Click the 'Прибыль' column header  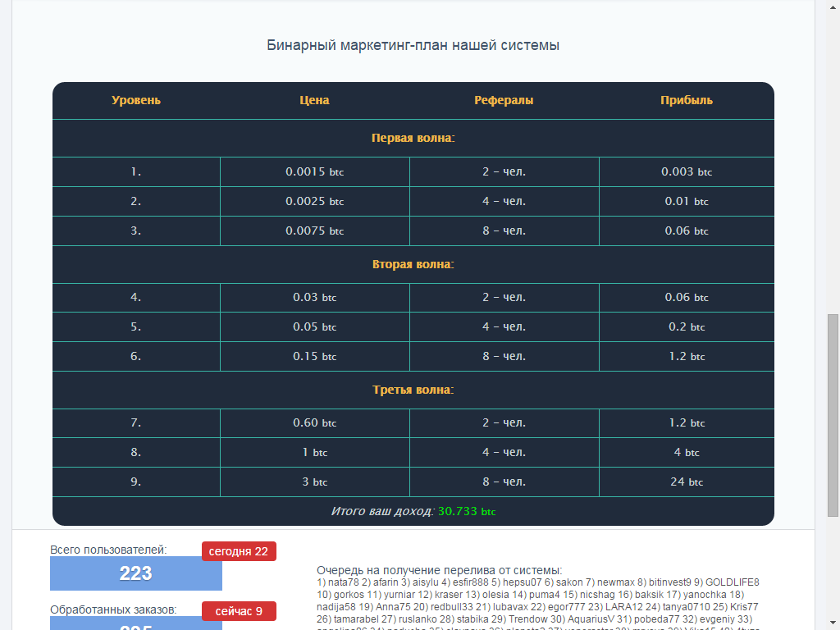pyautogui.click(x=687, y=101)
